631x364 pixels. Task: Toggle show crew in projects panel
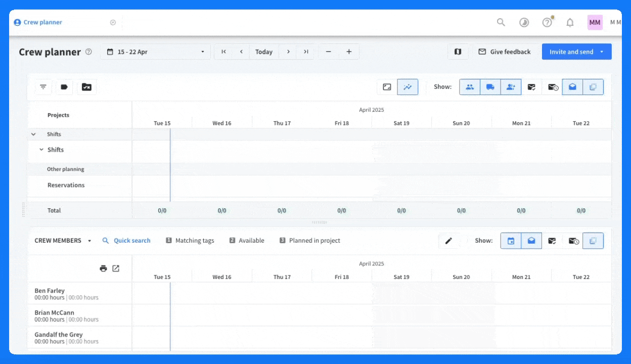point(470,87)
